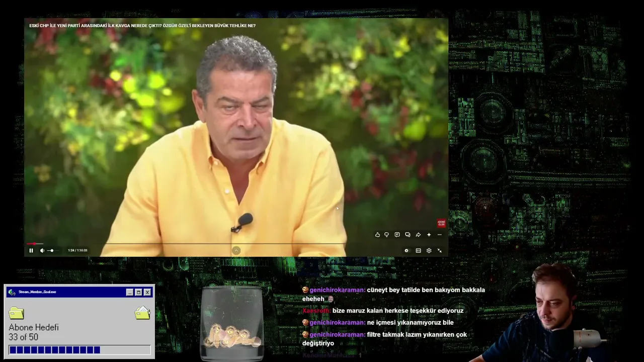The height and width of the screenshot is (362, 644).
Task: Open the live chat bubbles icon in the player
Action: (x=408, y=235)
